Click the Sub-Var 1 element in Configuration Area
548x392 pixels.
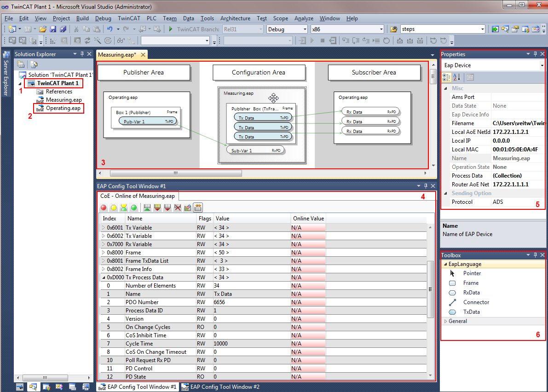click(x=255, y=150)
